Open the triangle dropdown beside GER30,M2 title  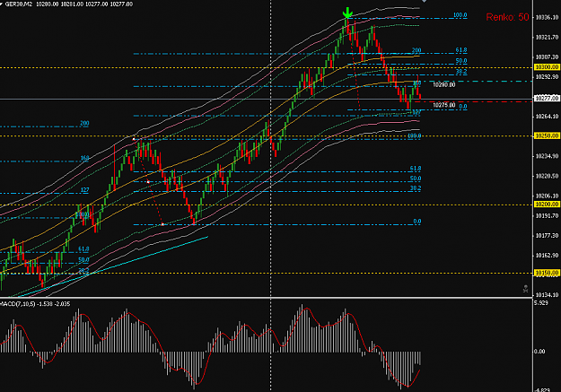click(2, 4)
